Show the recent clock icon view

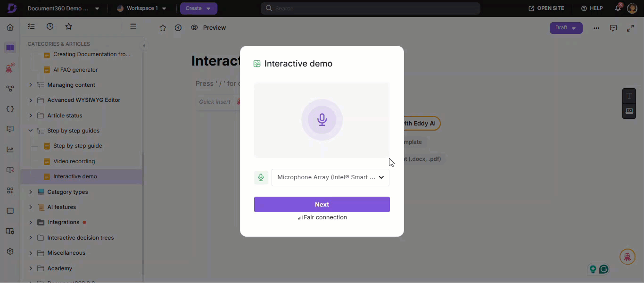(50, 26)
